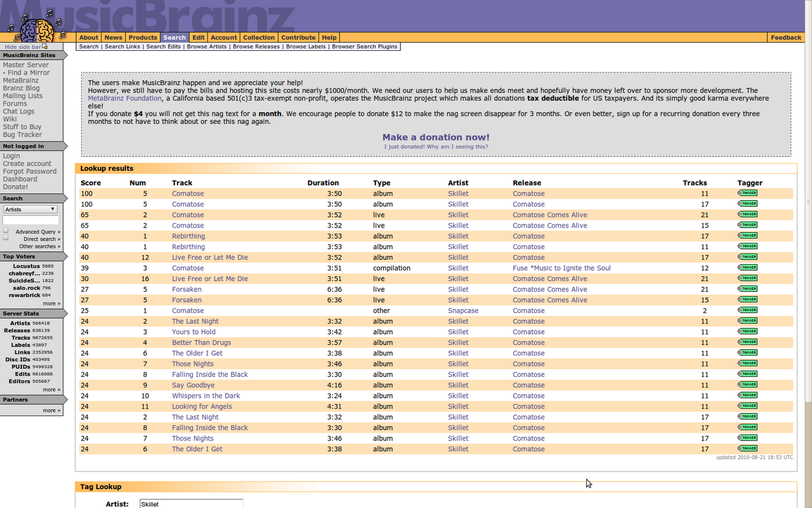Open the Collection menu
This screenshot has width=812, height=508.
tap(259, 38)
